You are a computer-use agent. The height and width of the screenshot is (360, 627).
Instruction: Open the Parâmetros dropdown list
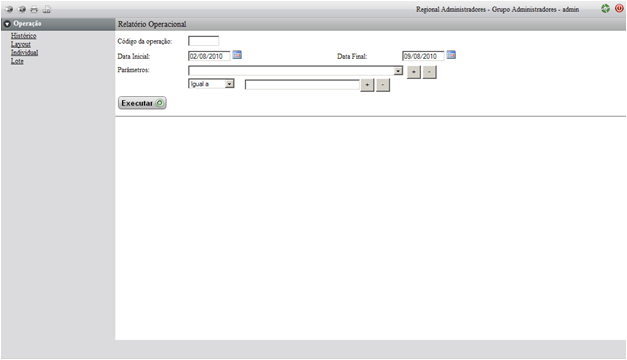pyautogui.click(x=296, y=71)
